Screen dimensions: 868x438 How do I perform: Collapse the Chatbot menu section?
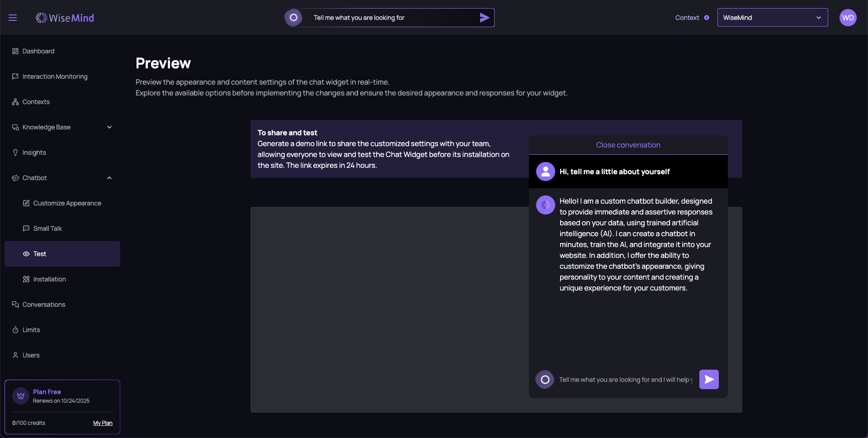(x=109, y=178)
